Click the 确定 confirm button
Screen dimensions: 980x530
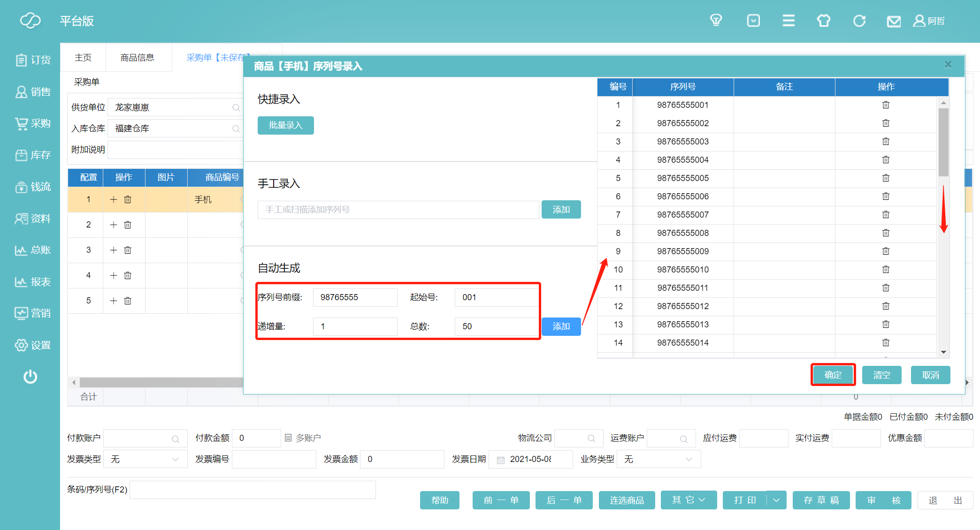(833, 375)
